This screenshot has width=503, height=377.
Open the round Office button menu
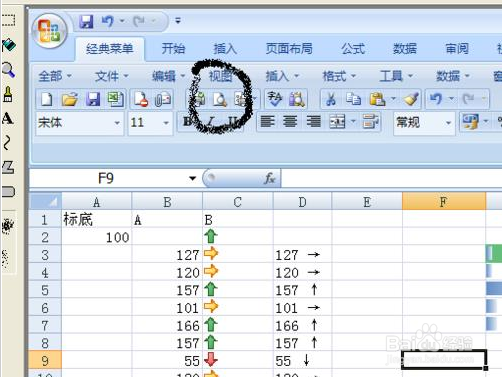pos(50,31)
